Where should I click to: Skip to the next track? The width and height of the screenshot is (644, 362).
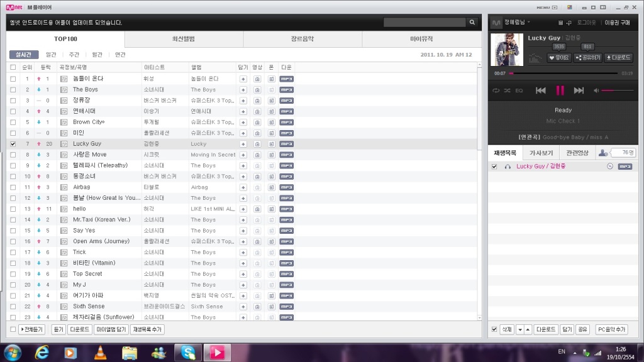point(579,90)
